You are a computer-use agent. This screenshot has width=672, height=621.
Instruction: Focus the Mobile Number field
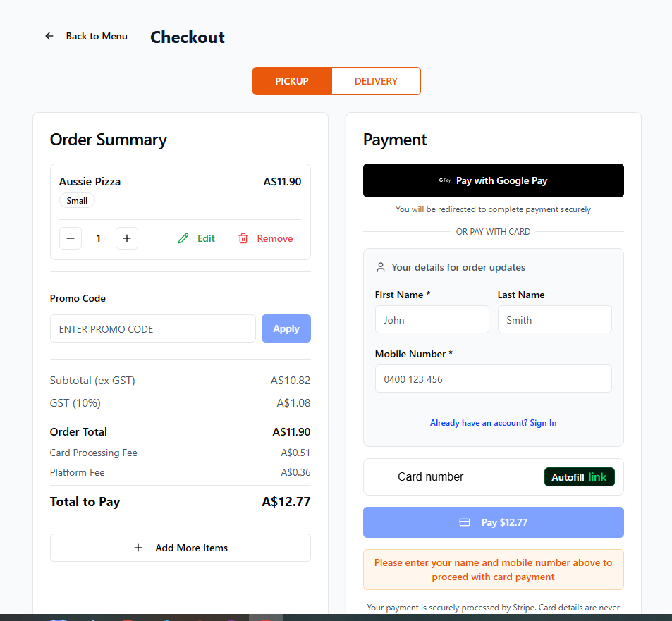[493, 379]
